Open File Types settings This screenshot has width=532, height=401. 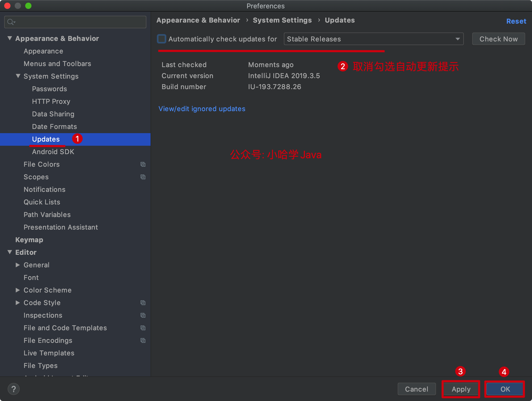41,366
